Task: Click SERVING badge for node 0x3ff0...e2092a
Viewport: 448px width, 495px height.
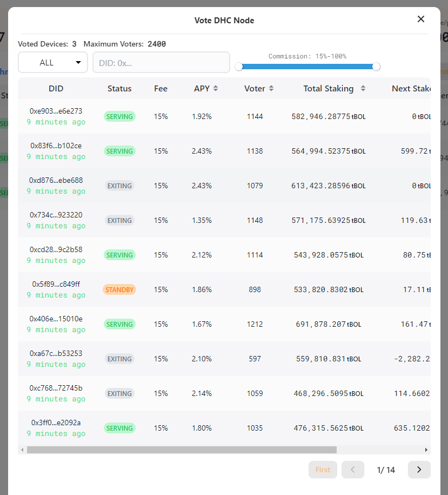Action: (x=119, y=428)
